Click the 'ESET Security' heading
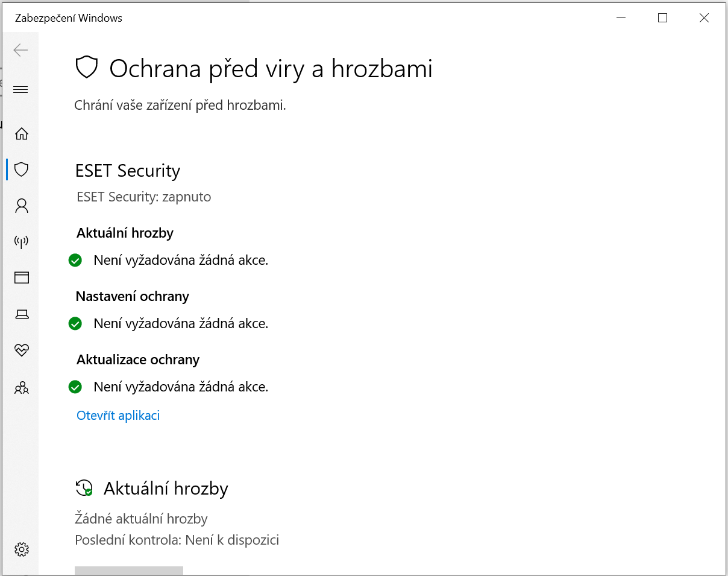This screenshot has height=576, width=728. click(128, 171)
